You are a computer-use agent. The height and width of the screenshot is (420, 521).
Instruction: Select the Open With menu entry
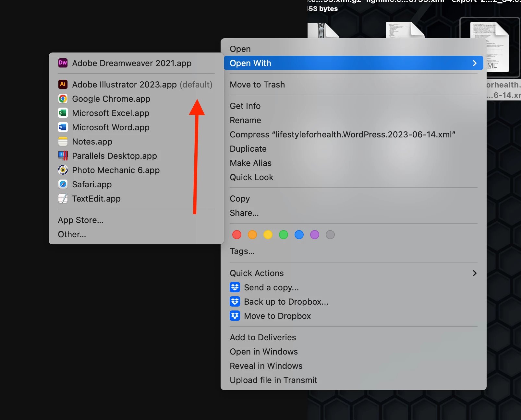354,63
